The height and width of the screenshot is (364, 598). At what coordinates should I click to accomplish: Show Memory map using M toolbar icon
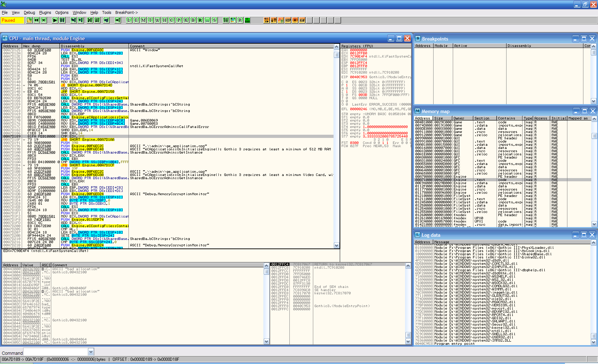[143, 20]
